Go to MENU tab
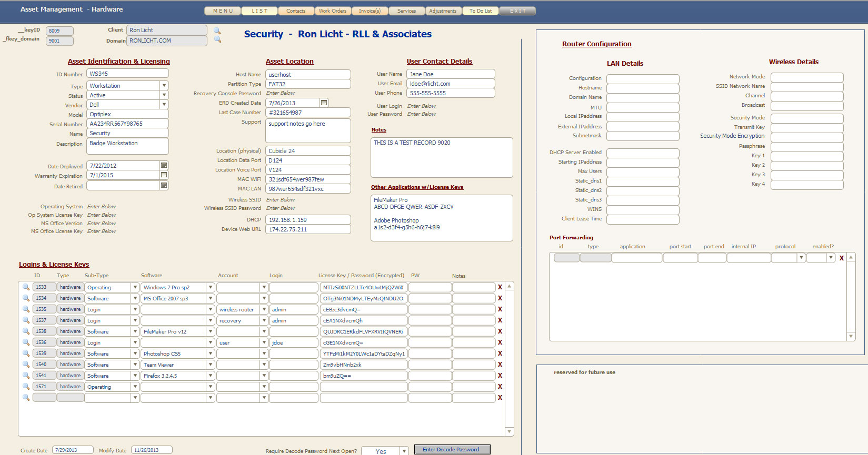Viewport: 868px width, 455px height. (223, 11)
